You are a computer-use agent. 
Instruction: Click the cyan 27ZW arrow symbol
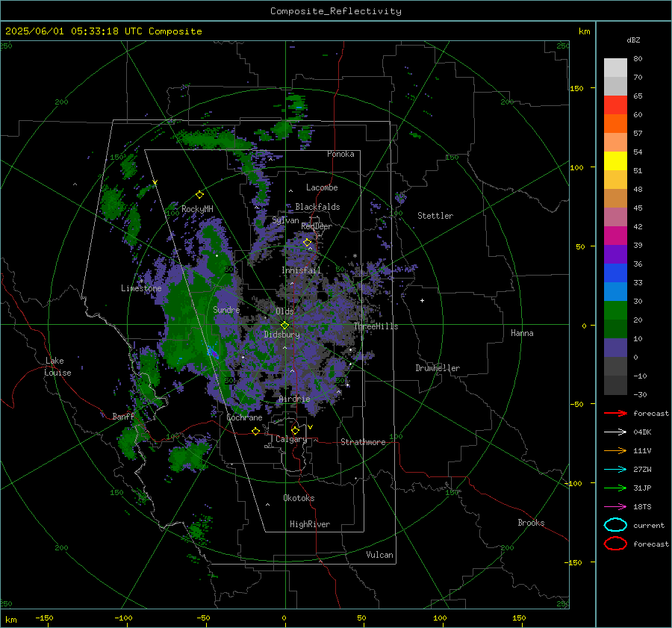click(x=615, y=470)
